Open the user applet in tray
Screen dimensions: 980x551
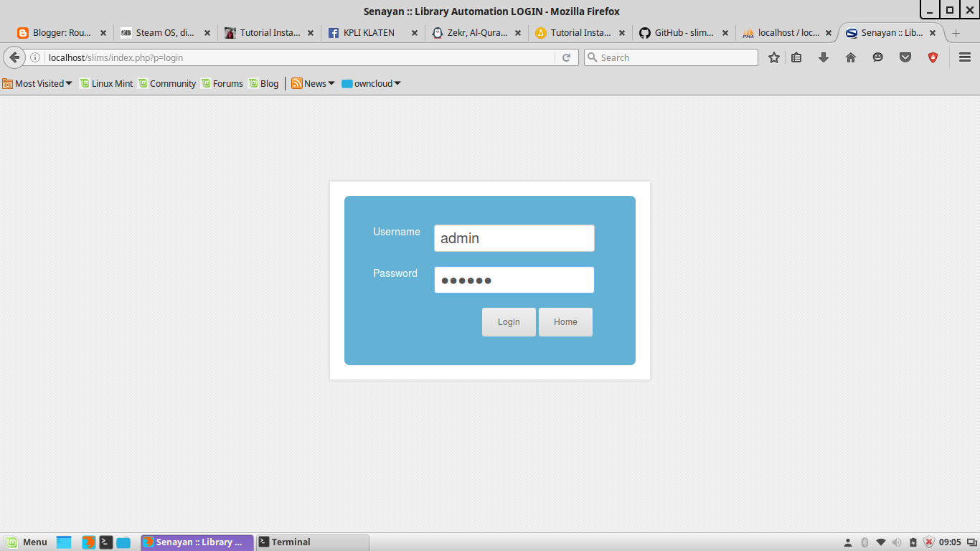coord(848,542)
